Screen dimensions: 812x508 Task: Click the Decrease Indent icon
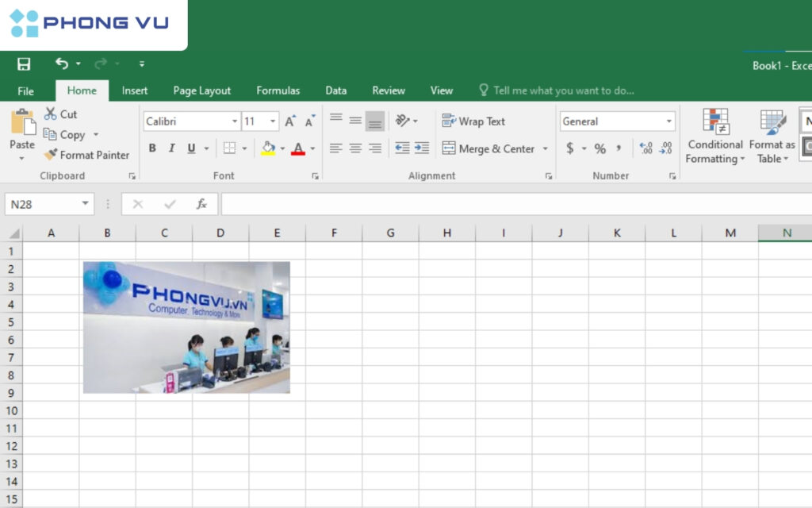coord(402,148)
